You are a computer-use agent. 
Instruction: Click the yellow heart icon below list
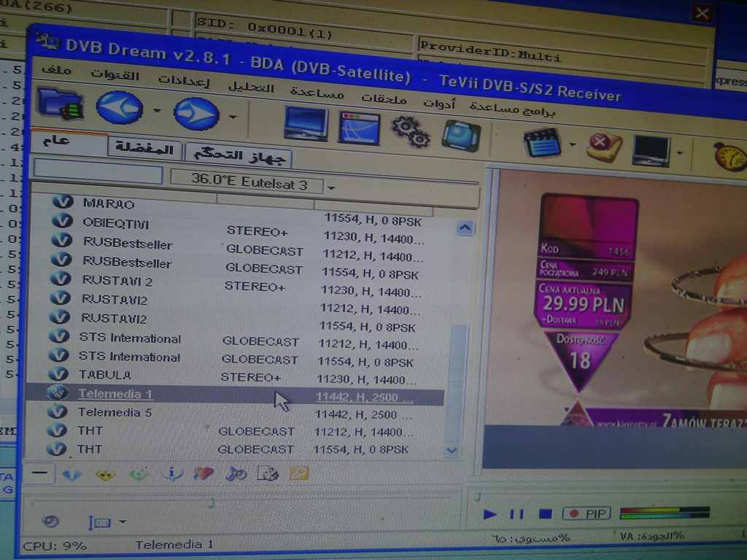(x=105, y=475)
